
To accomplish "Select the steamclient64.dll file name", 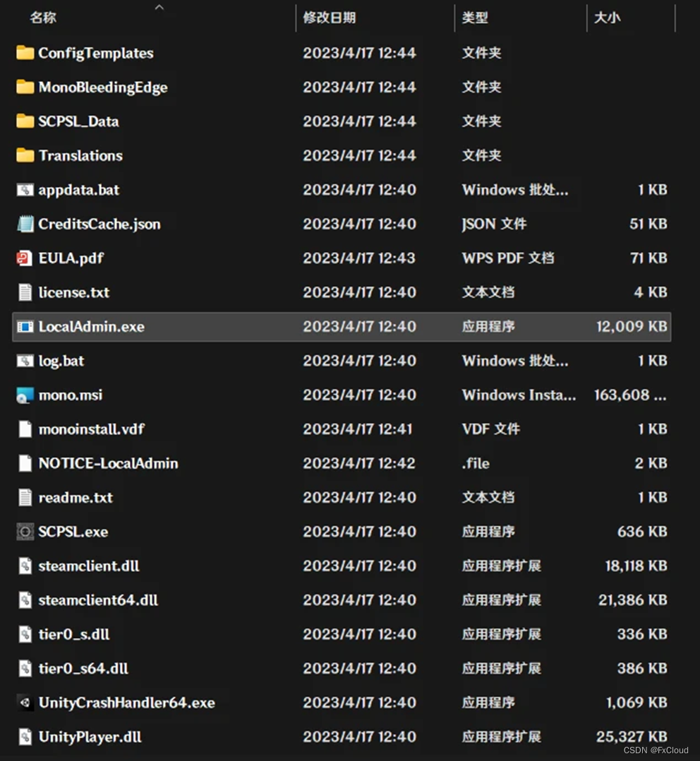I will coord(98,600).
